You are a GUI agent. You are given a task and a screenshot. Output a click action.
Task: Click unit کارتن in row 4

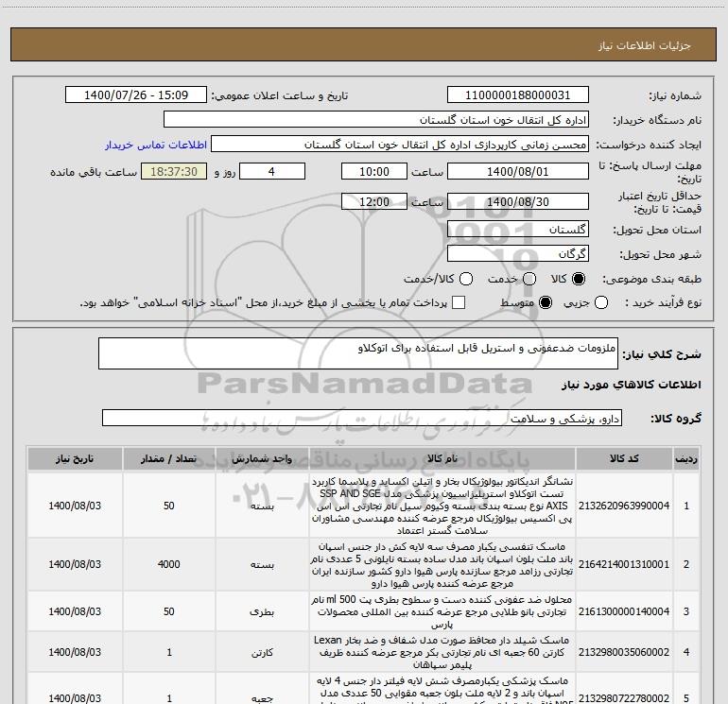point(262,652)
